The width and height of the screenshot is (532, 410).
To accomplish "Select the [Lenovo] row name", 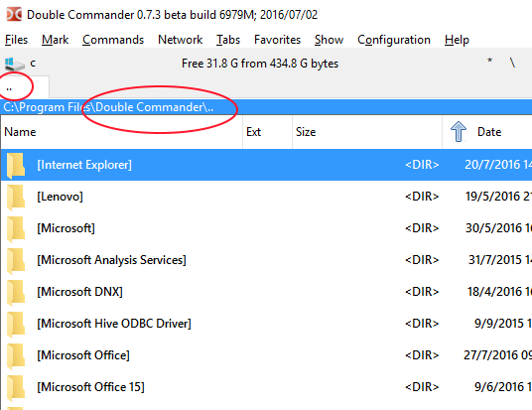I will [60, 197].
